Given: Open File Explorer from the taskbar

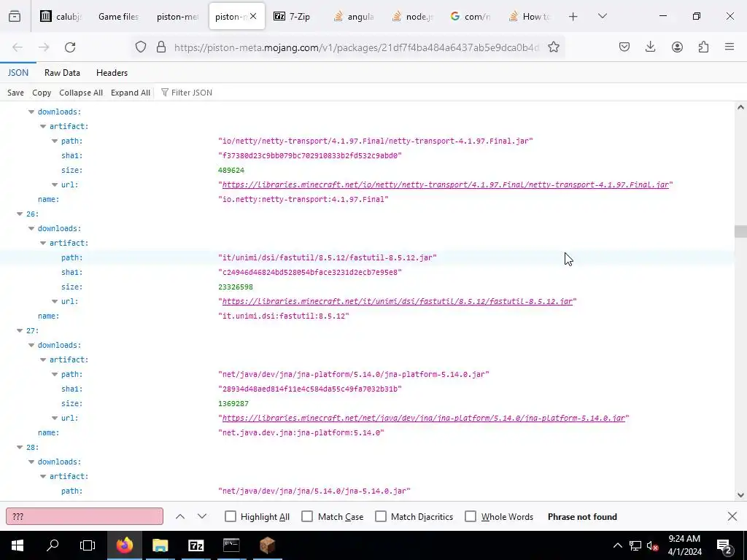Looking at the screenshot, I should [x=160, y=545].
